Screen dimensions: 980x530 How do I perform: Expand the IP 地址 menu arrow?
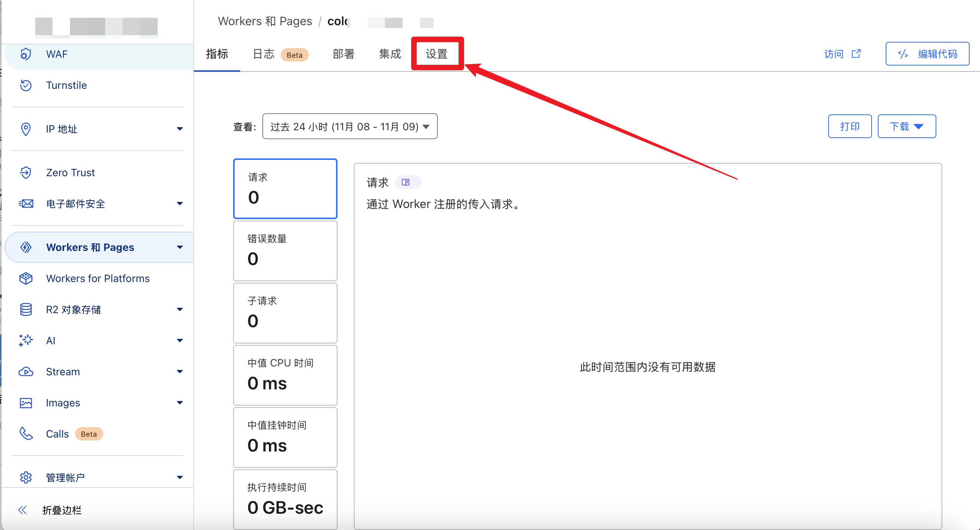coord(179,129)
